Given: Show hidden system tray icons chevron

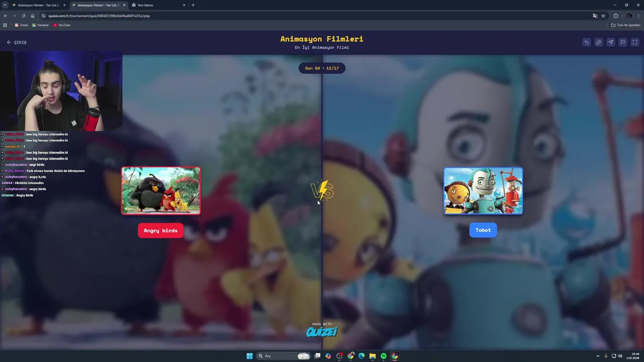Looking at the screenshot, I should 598,356.
